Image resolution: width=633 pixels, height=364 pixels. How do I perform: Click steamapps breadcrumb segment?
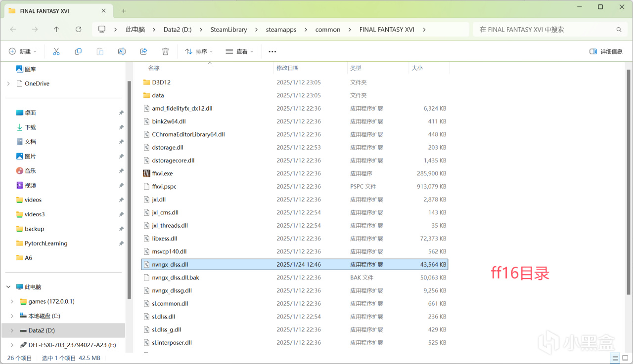pos(281,30)
